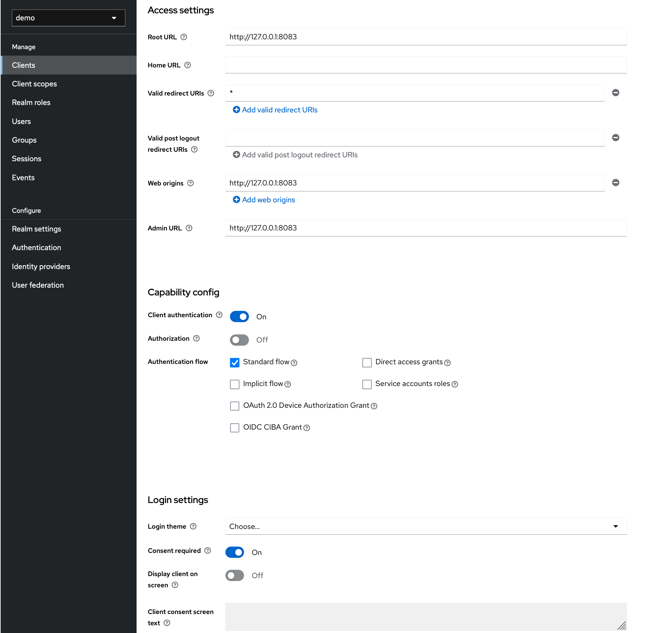This screenshot has width=672, height=633.
Task: Open Identity providers in the sidebar
Action: coord(68,266)
